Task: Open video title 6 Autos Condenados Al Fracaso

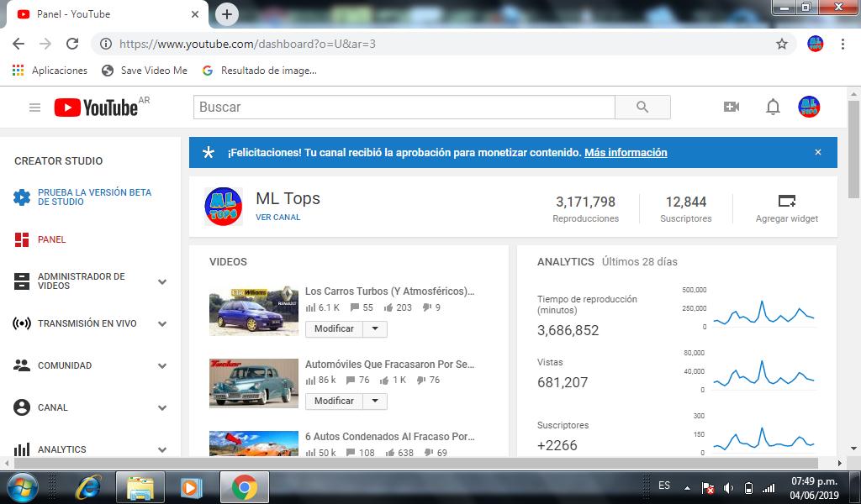Action: click(x=390, y=437)
